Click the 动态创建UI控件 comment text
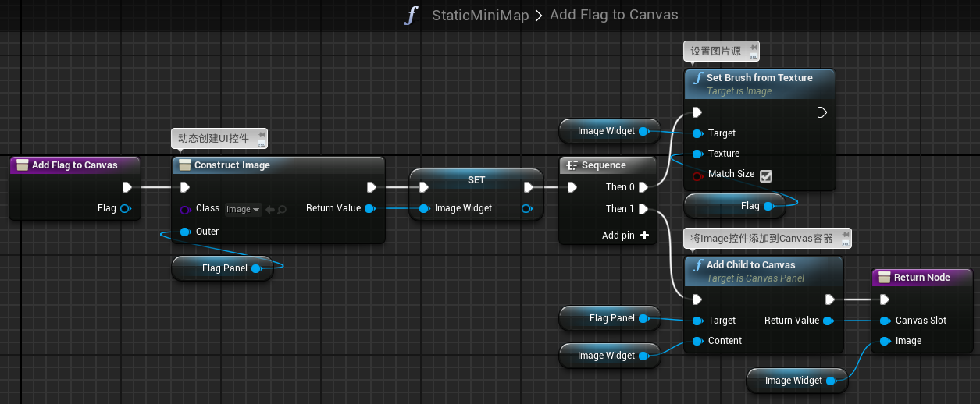Viewport: 980px width, 404px height. click(x=213, y=139)
